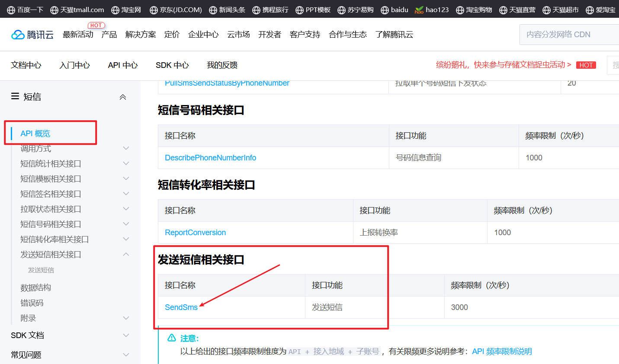Click the 发送短信相关接口 heading
This screenshot has width=619, height=364.
pos(201,260)
